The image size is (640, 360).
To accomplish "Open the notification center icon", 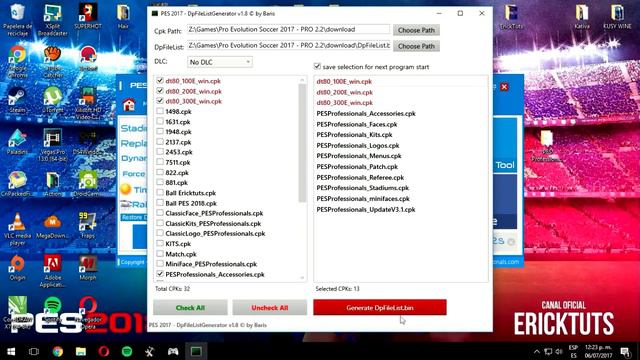I will (x=625, y=351).
